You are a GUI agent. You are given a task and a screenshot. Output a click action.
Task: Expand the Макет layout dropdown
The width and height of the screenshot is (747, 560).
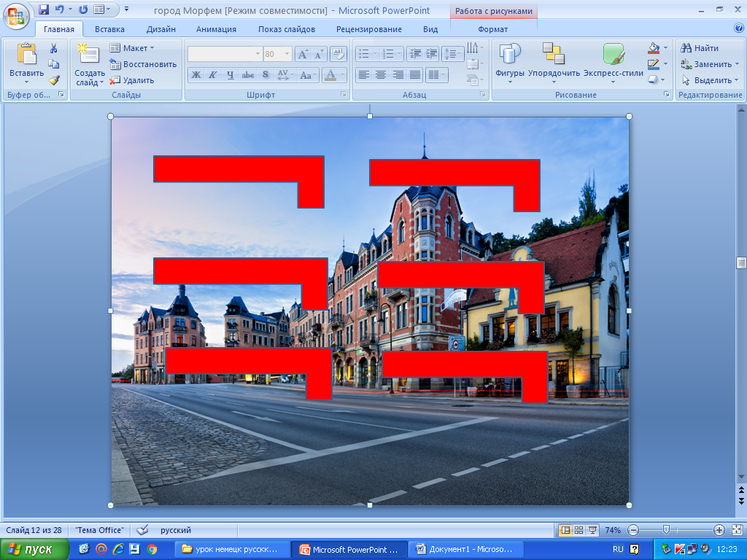click(152, 48)
